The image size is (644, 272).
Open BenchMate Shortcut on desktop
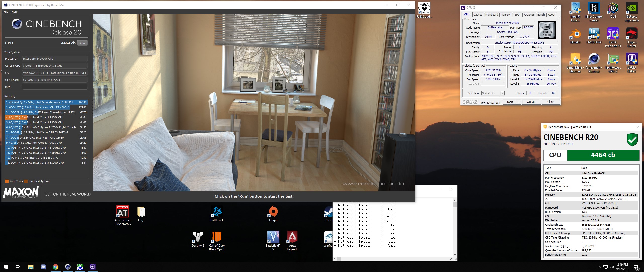(575, 63)
